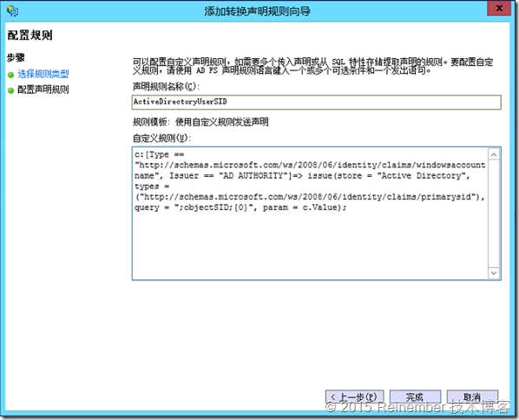The width and height of the screenshot is (519, 420).
Task: Click the query objectSID line in the rule
Action: (x=240, y=207)
